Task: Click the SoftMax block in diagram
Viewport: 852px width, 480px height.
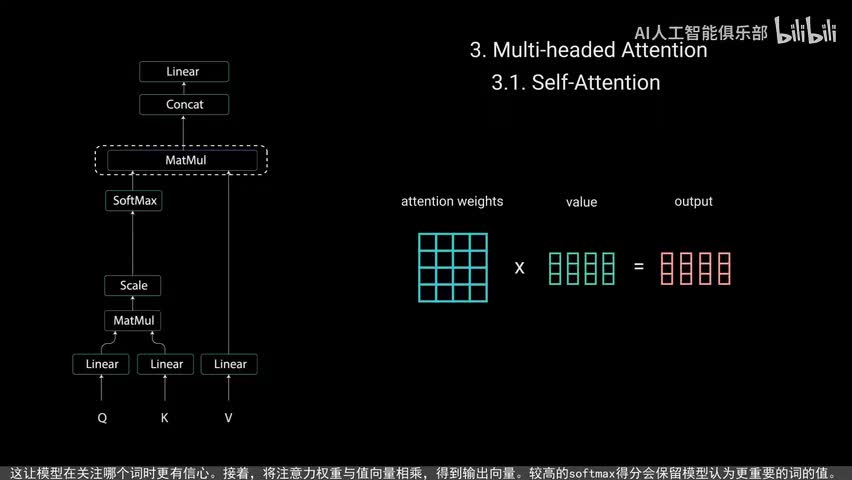Action: 133,201
